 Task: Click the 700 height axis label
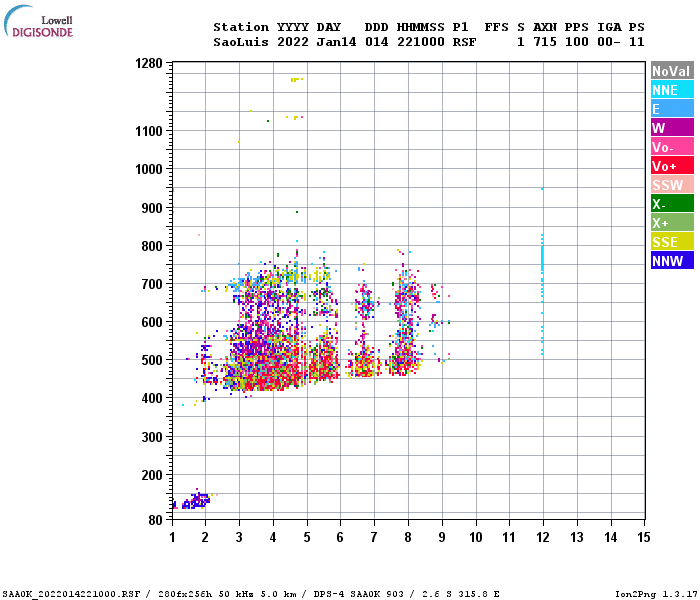click(152, 284)
